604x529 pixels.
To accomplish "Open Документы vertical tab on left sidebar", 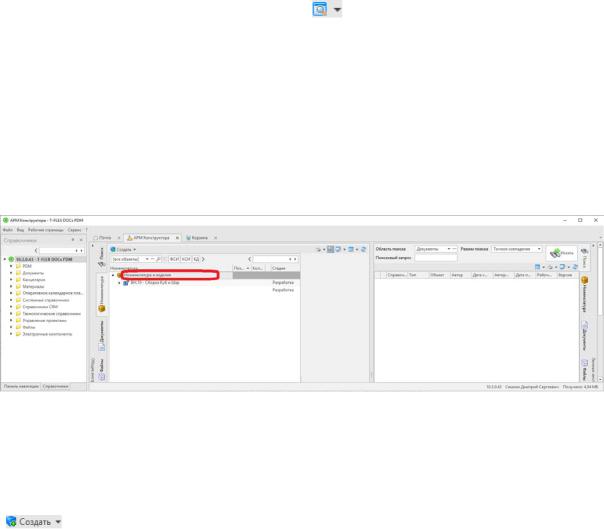I will tap(102, 335).
